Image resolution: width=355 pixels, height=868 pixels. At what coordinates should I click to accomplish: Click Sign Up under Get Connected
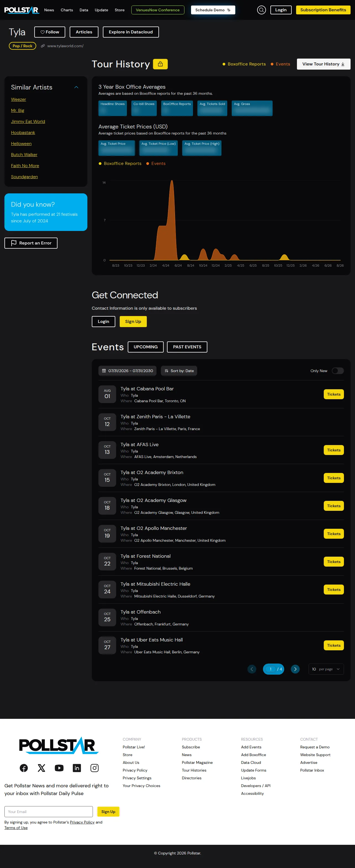[x=133, y=322]
